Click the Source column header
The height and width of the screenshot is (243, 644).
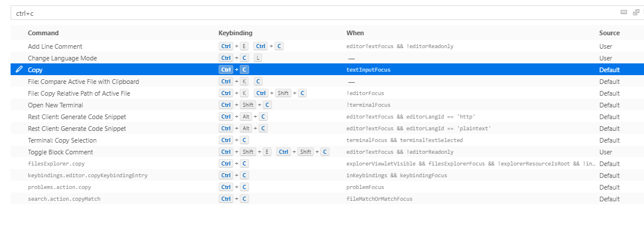click(x=609, y=33)
